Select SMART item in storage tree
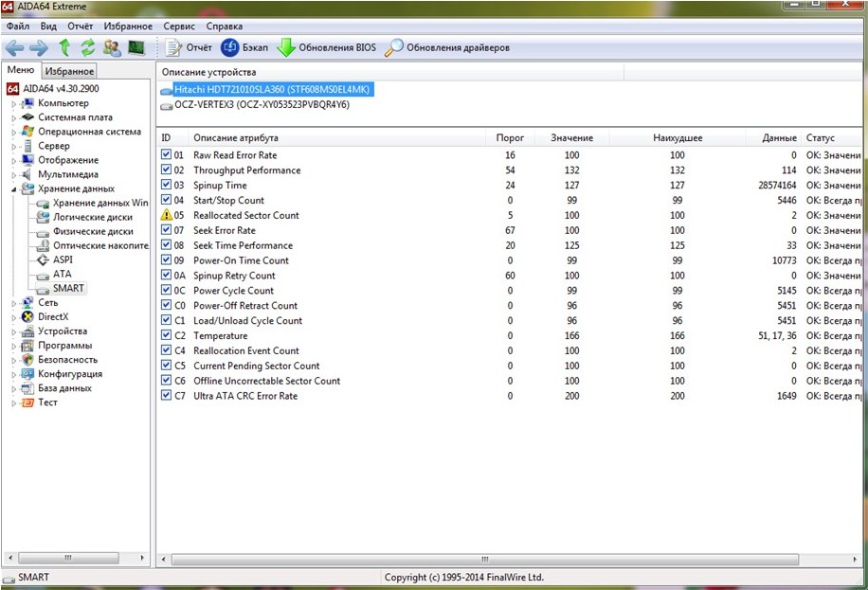The height and width of the screenshot is (590, 868). 68,288
